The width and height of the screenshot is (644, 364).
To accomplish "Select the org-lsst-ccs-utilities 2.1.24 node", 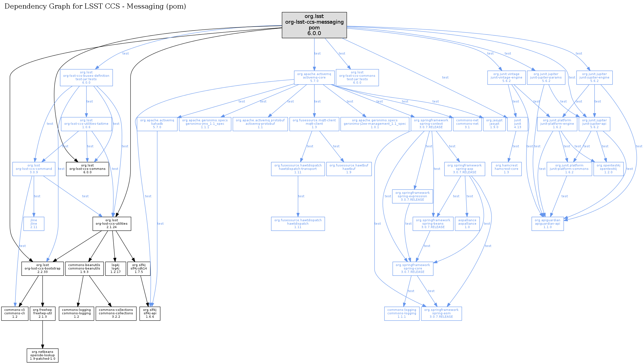I will coord(112,224).
